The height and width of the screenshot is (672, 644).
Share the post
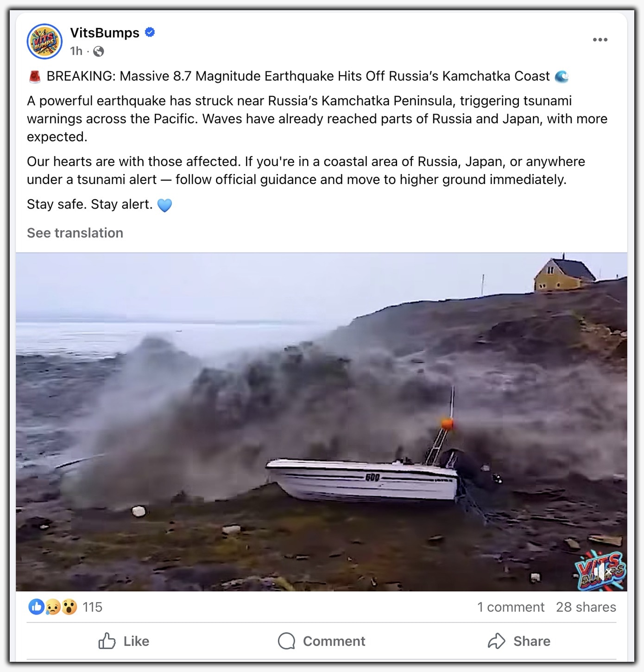(x=519, y=641)
